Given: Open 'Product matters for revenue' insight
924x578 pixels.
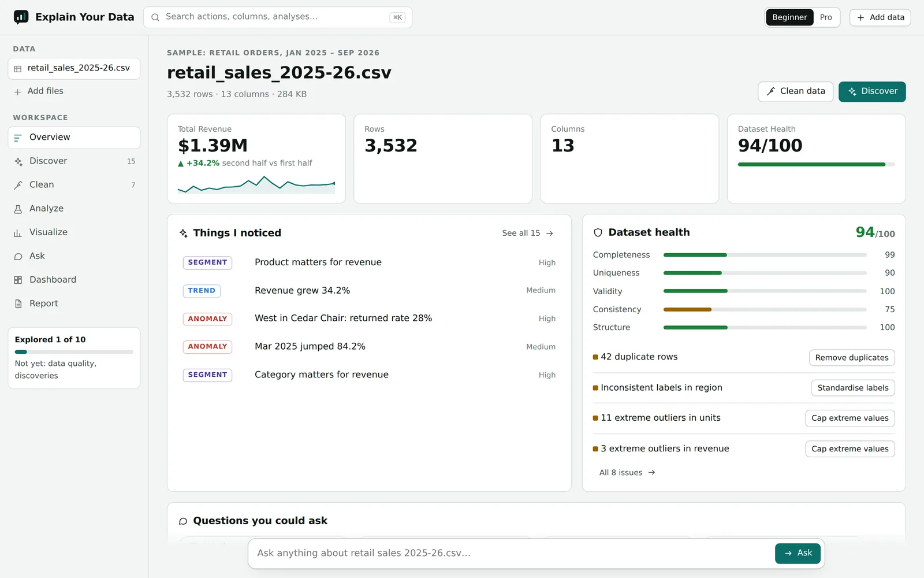Looking at the screenshot, I should click(x=369, y=262).
